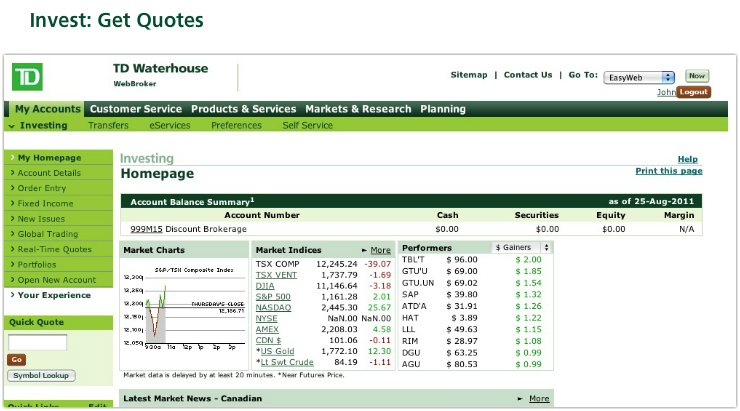740x411 pixels.
Task: Select Order Entry in the sidebar
Action: click(x=42, y=188)
